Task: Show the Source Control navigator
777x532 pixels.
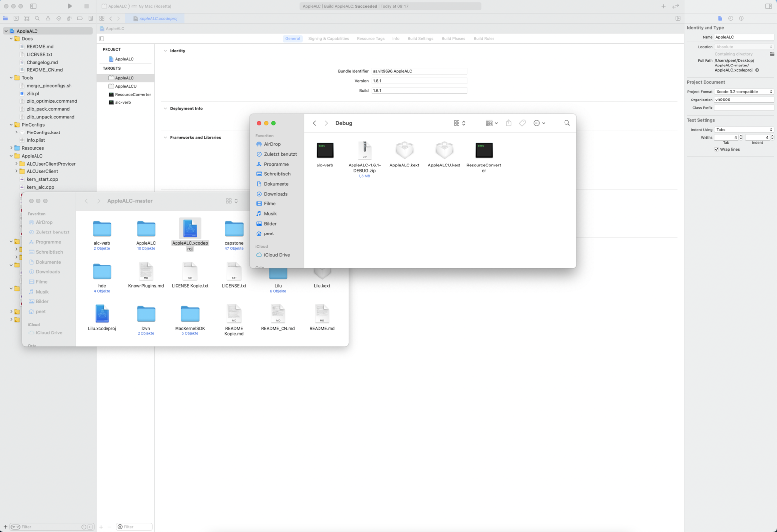Action: (x=16, y=18)
